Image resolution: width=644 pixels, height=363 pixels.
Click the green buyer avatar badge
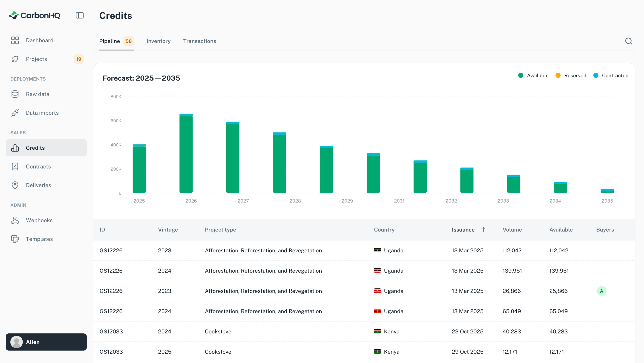(x=602, y=291)
